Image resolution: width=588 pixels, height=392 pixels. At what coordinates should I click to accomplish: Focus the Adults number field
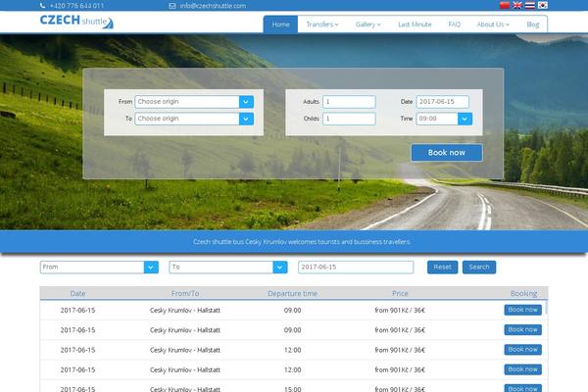[349, 102]
